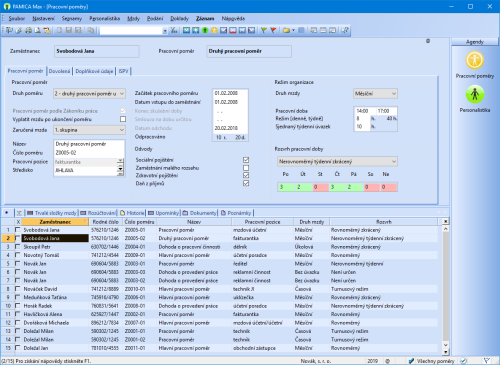500x365 pixels.
Task: Expand the toolbar search combo box arrow
Action: tap(165, 31)
